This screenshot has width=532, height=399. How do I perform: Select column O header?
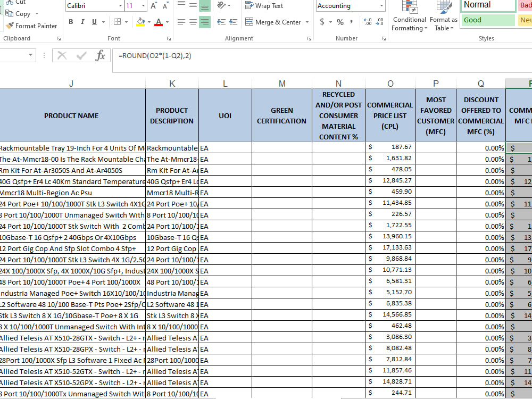390,84
